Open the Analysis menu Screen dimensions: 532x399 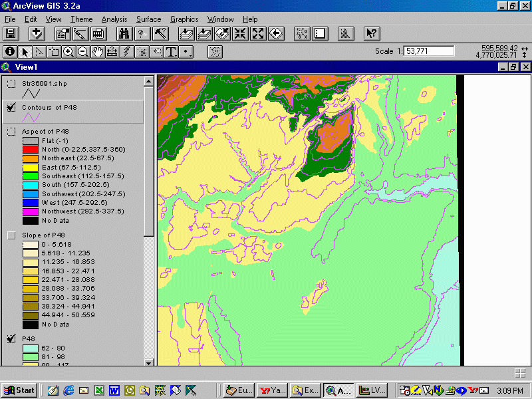point(114,19)
